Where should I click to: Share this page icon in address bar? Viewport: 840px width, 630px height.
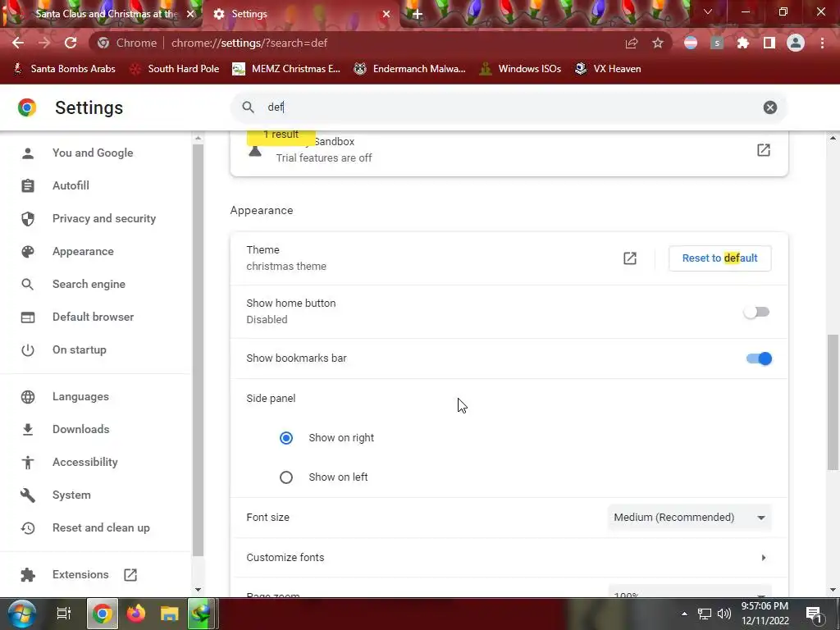point(632,43)
